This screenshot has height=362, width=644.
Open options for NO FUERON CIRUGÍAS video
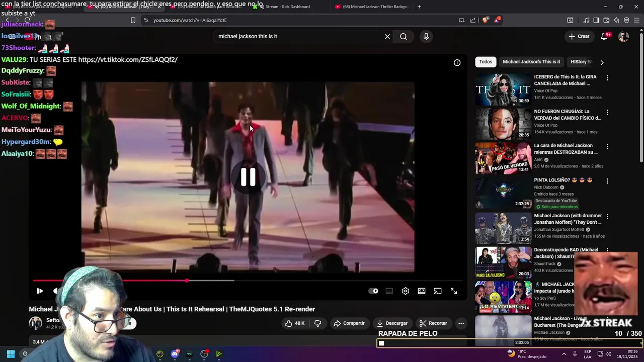607,113
